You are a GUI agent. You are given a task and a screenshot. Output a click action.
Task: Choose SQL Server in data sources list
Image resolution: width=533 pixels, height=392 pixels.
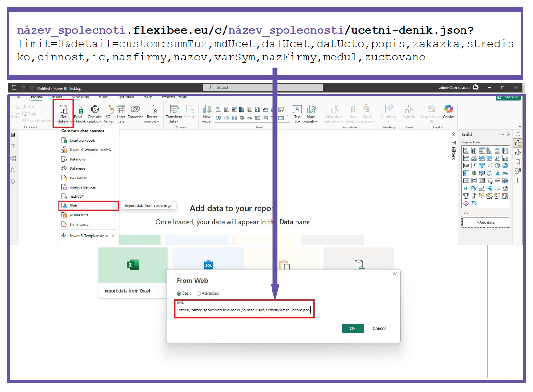click(x=88, y=178)
